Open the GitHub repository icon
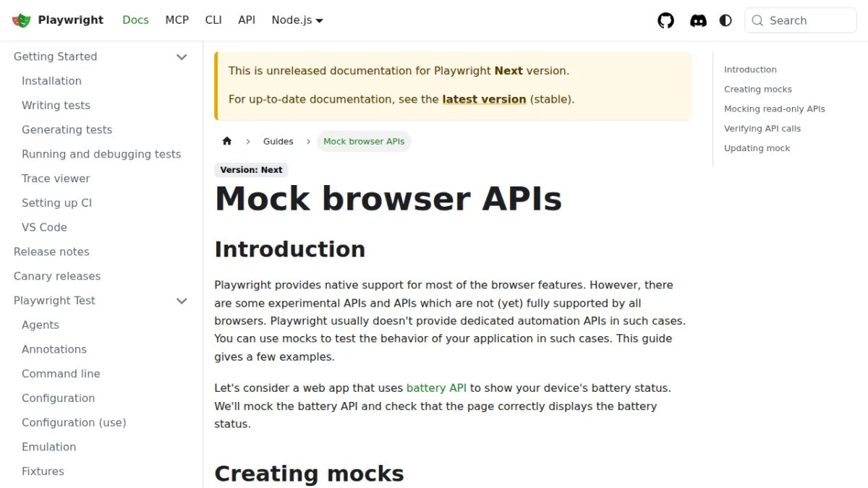868x488 pixels. [665, 20]
